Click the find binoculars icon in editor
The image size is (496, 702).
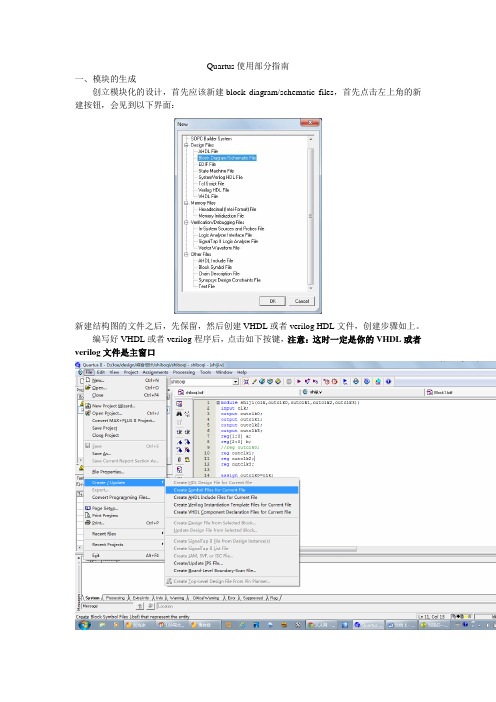179,414
